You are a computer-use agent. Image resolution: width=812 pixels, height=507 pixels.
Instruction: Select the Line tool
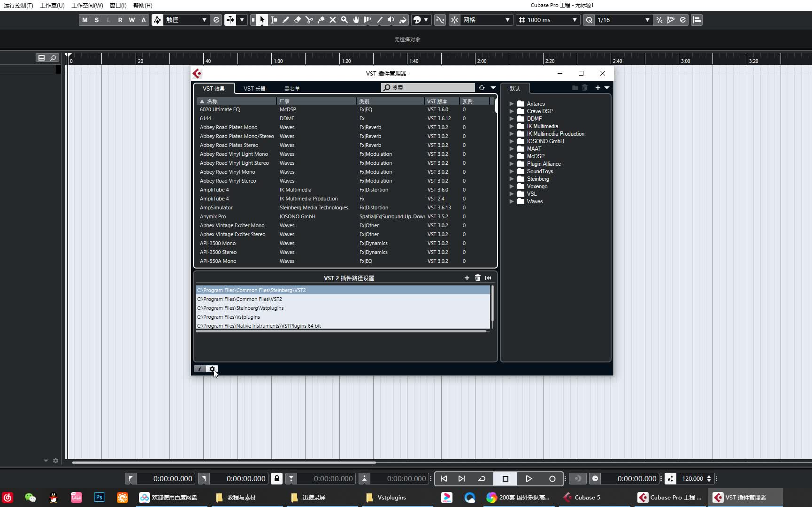coord(380,20)
